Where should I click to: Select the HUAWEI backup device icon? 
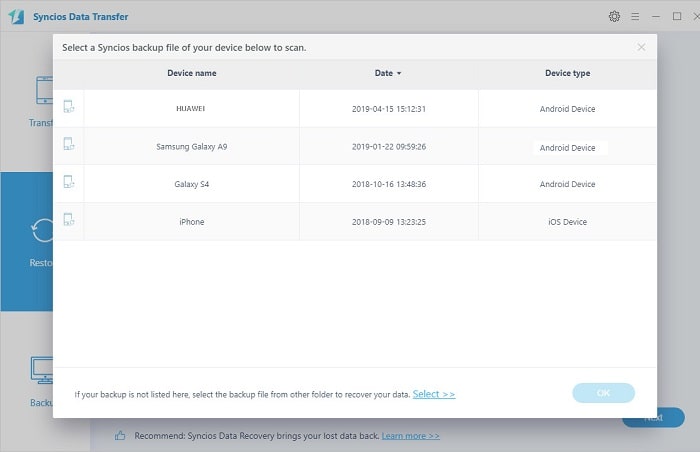tap(69, 107)
